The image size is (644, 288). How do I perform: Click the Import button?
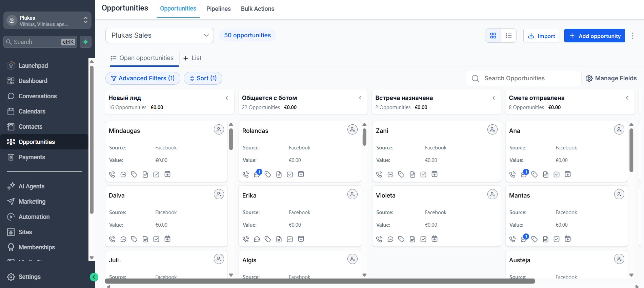pyautogui.click(x=541, y=36)
